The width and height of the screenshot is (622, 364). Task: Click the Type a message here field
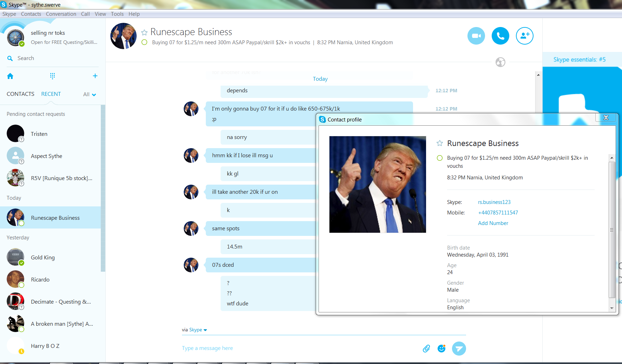[299, 348]
